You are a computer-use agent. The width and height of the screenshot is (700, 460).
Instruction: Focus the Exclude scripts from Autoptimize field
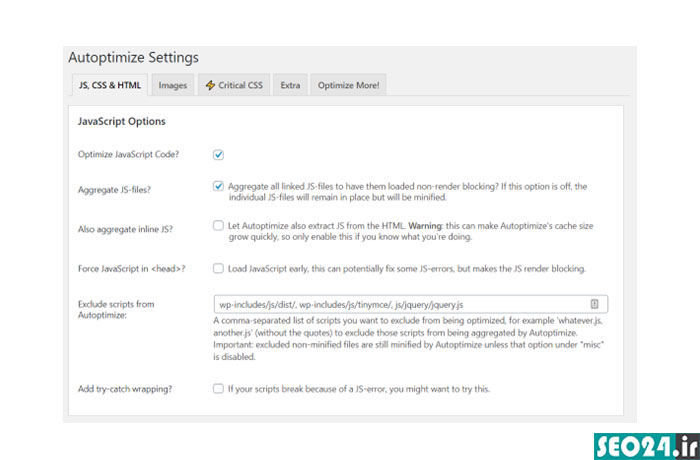(411, 304)
